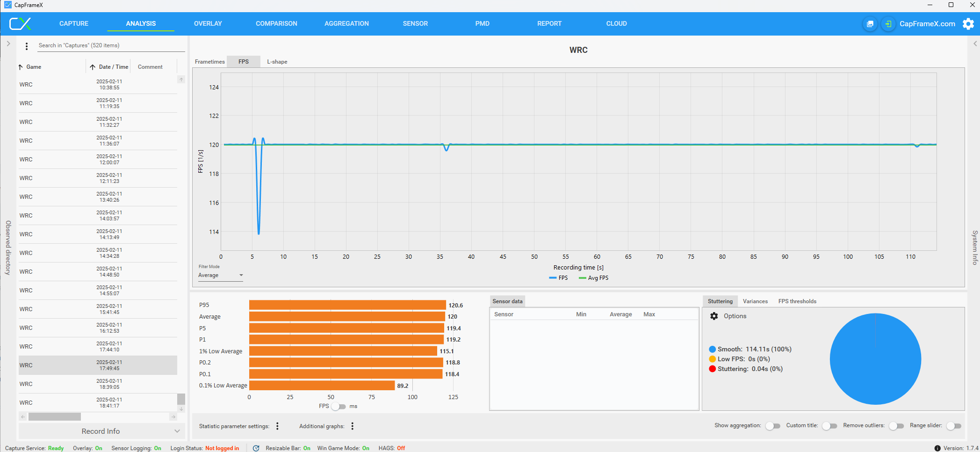Turn on Remove outliers switch

tap(896, 426)
